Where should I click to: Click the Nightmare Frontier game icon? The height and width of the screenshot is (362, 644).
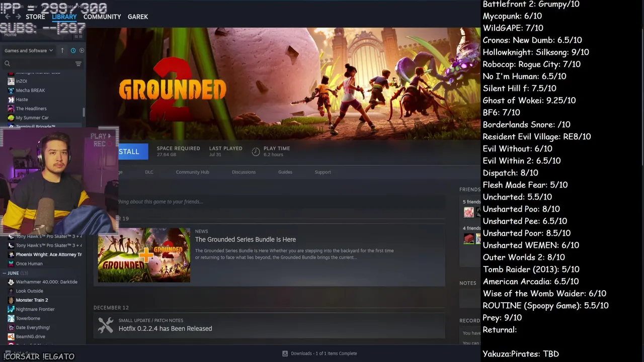pos(11,309)
